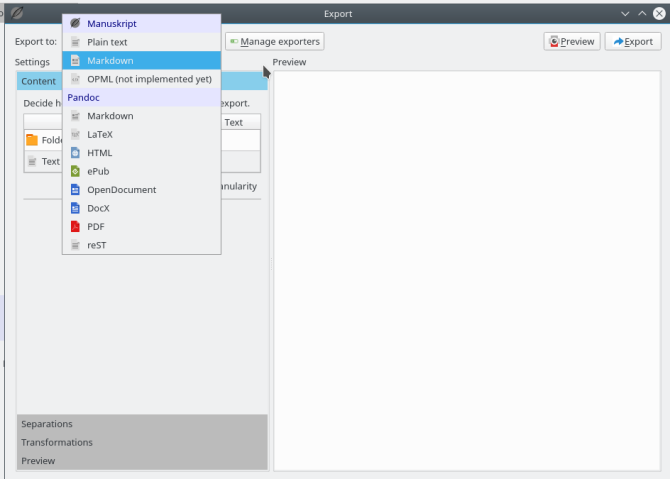This screenshot has width=670, height=479.
Task: Click the green ePub icon
Action: point(75,171)
